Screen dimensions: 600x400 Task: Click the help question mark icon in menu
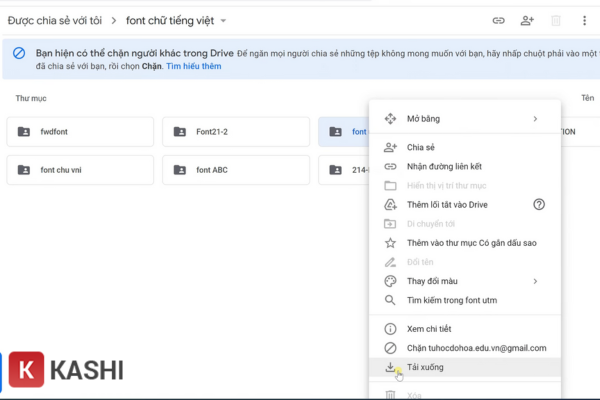[x=539, y=204]
